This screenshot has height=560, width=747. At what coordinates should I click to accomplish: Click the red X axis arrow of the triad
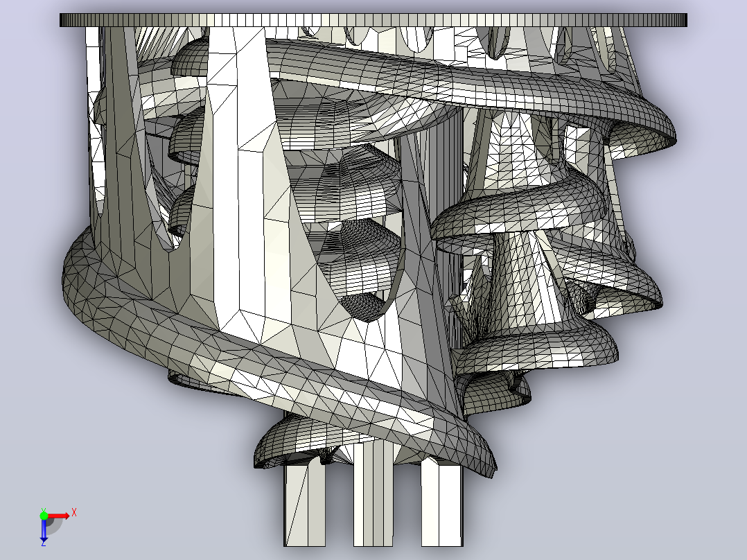[58, 516]
